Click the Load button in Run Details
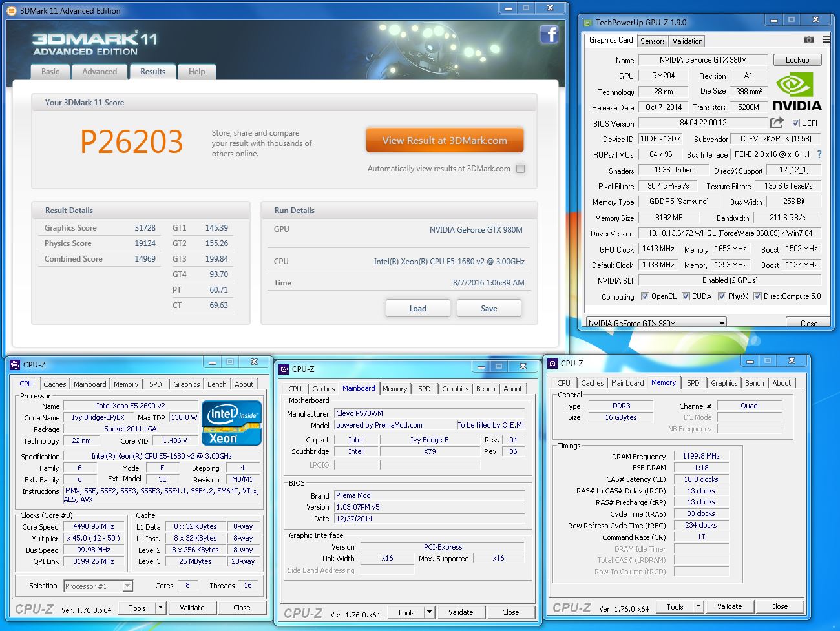 pos(418,308)
